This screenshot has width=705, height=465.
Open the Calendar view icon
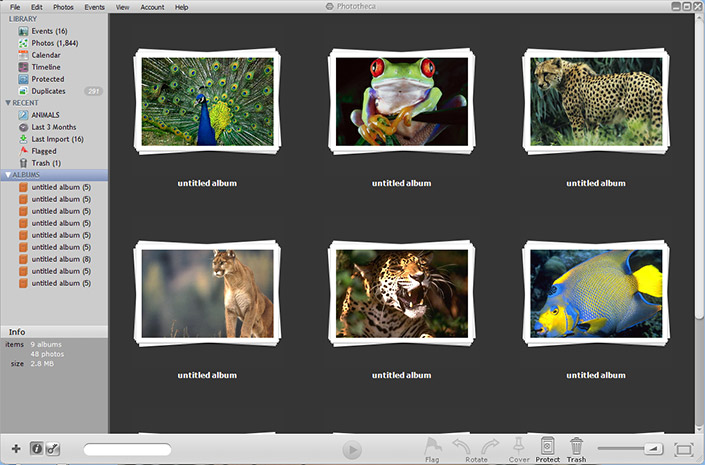pos(23,55)
